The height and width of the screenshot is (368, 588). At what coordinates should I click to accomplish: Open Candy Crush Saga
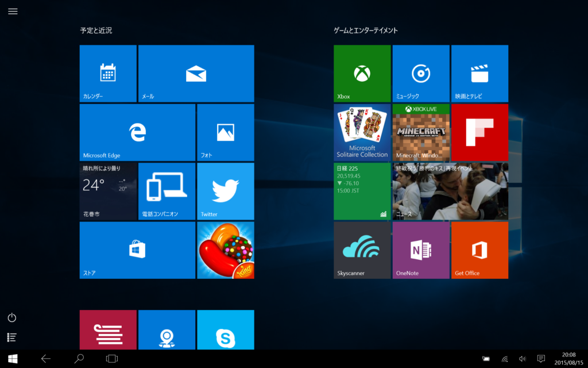(x=226, y=250)
